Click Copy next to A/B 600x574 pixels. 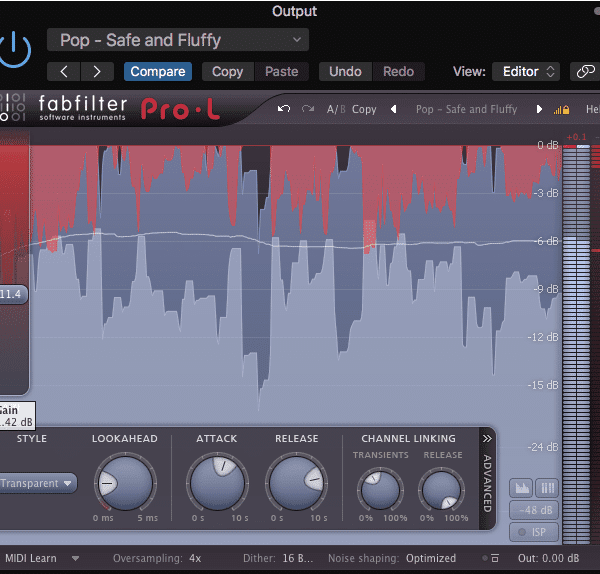364,109
